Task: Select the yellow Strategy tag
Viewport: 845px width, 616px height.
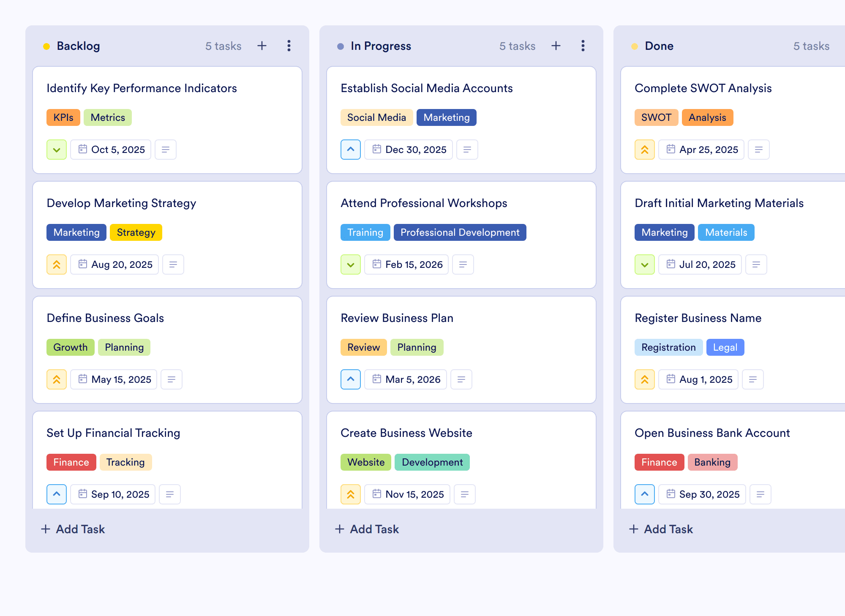Action: click(136, 232)
